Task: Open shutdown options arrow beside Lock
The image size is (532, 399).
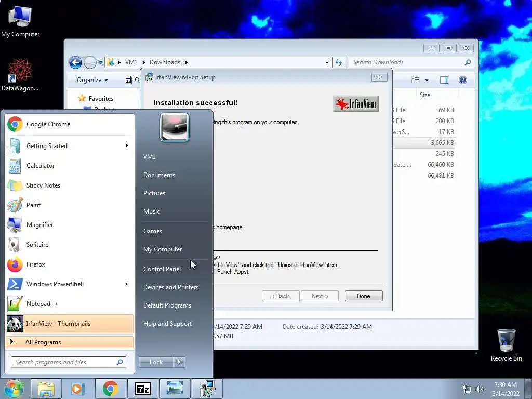Action: 179,362
